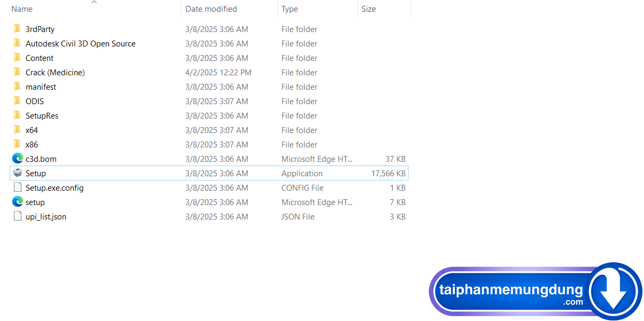The height and width of the screenshot is (321, 644).
Task: Click the 3 KB size value
Action: coord(398,217)
